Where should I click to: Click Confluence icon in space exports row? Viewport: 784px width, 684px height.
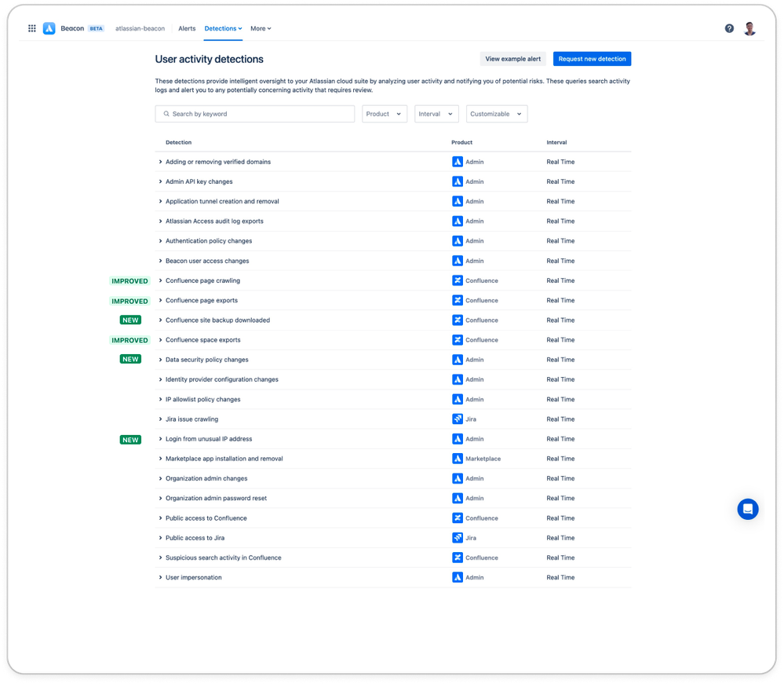(x=458, y=340)
